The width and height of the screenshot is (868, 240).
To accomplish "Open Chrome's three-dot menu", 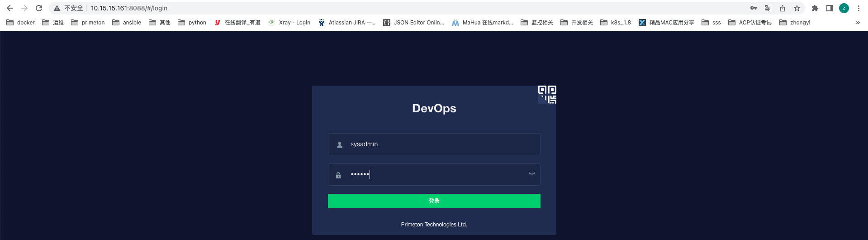I will tap(859, 8).
